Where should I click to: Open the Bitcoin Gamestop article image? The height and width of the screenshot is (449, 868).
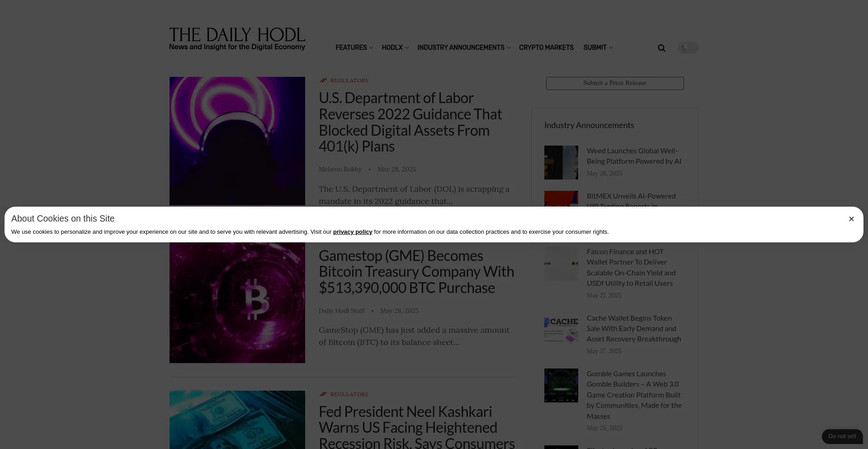[237, 302]
